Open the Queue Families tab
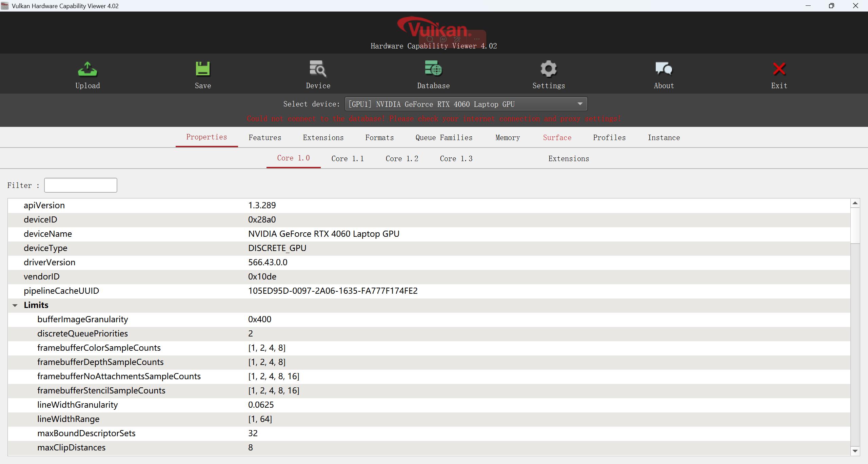Screen dimensions: 868x464 click(x=444, y=138)
